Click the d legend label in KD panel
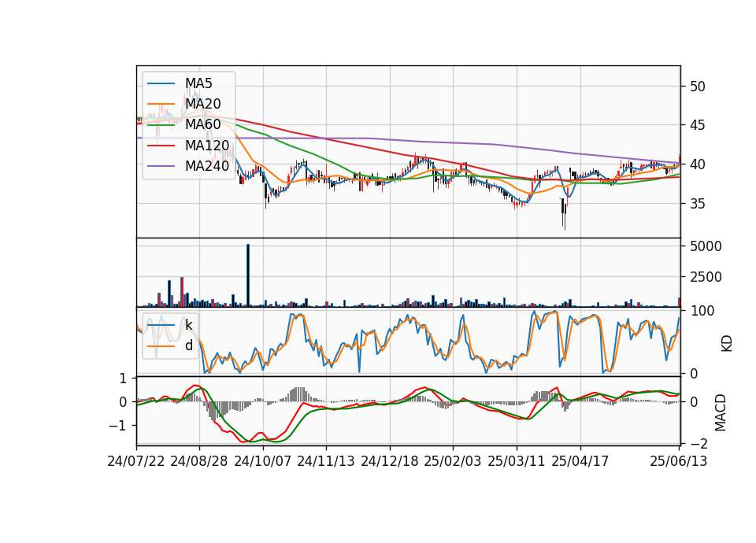The width and height of the screenshot is (756, 543). [x=188, y=345]
